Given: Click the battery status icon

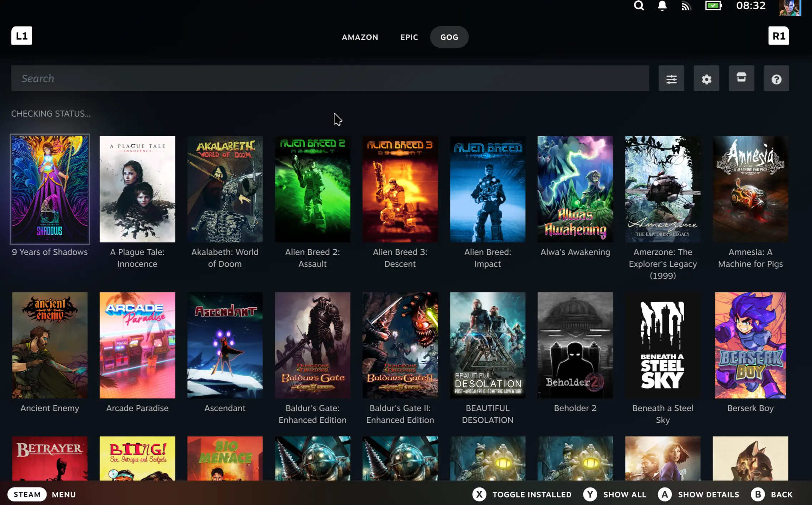Looking at the screenshot, I should tap(713, 6).
